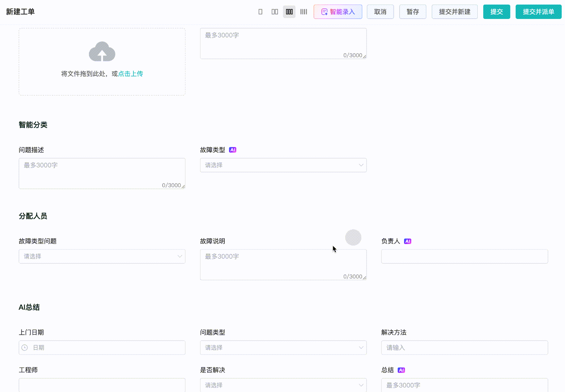Focus the 问题描述 text area
Screen dimensions: 565x392
102,173
